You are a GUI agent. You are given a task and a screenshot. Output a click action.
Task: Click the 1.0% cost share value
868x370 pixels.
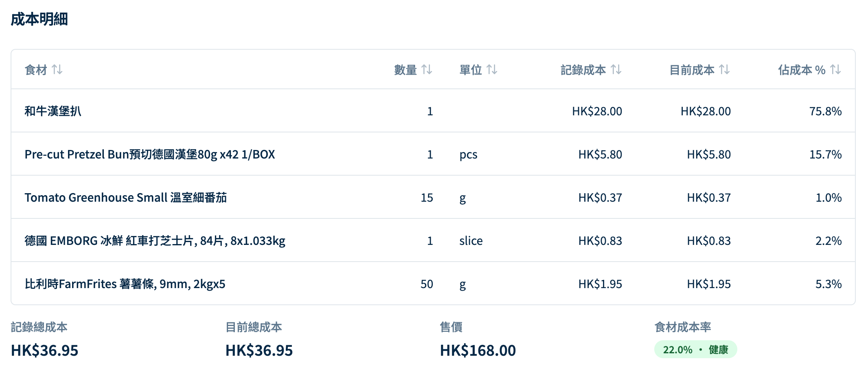tap(829, 198)
